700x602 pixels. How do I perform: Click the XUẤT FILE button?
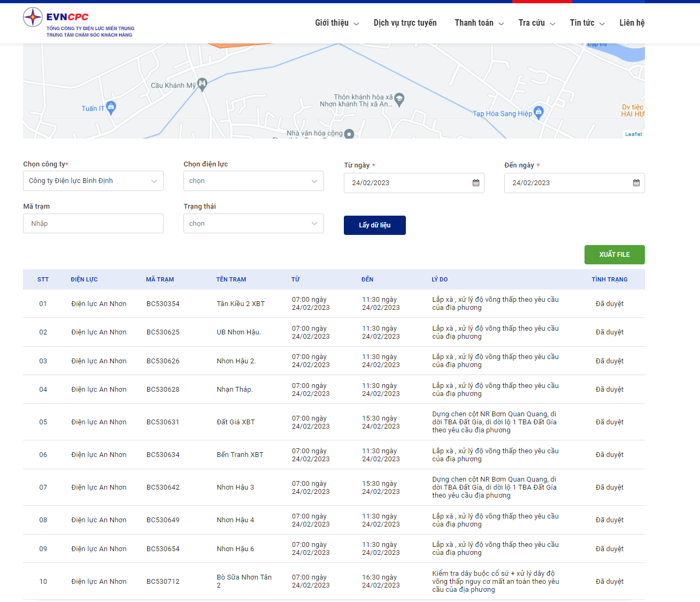[614, 255]
